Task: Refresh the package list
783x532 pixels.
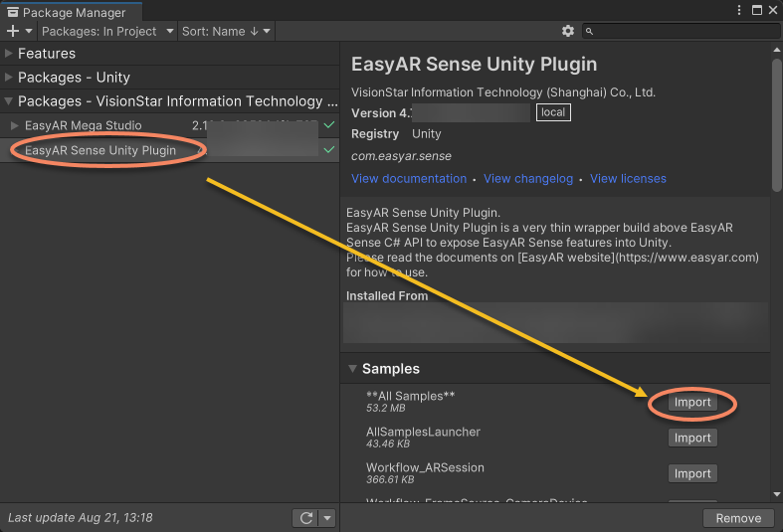Action: pos(306,518)
